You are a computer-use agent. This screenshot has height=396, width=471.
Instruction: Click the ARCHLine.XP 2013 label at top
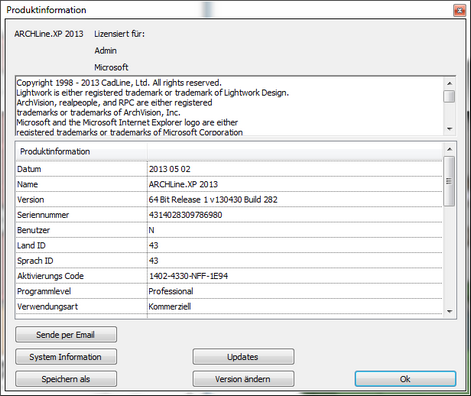[x=49, y=34]
